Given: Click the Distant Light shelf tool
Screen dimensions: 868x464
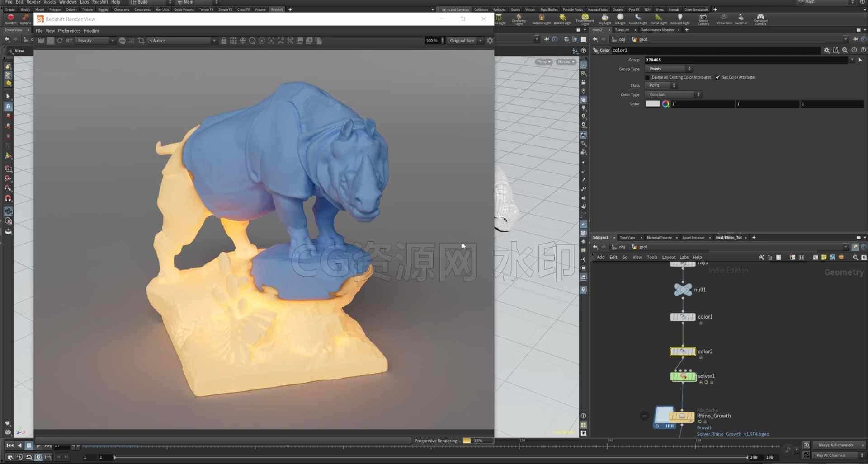Looking at the screenshot, I should [563, 19].
